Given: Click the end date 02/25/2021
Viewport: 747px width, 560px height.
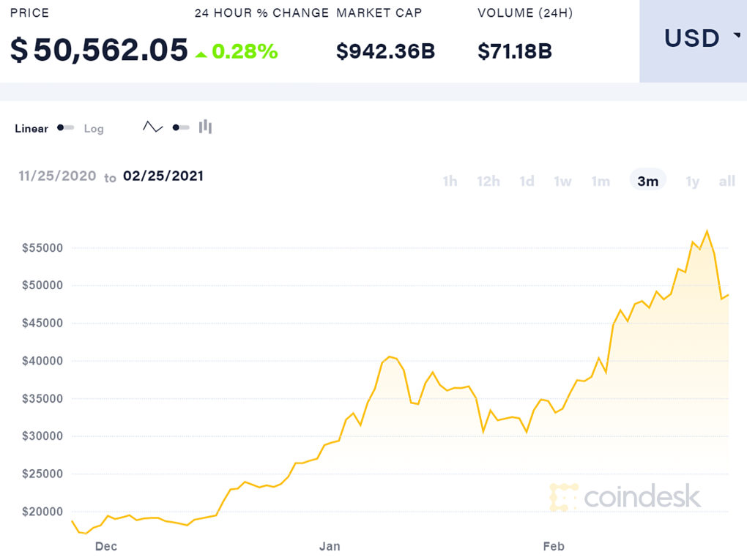Looking at the screenshot, I should click(x=163, y=176).
